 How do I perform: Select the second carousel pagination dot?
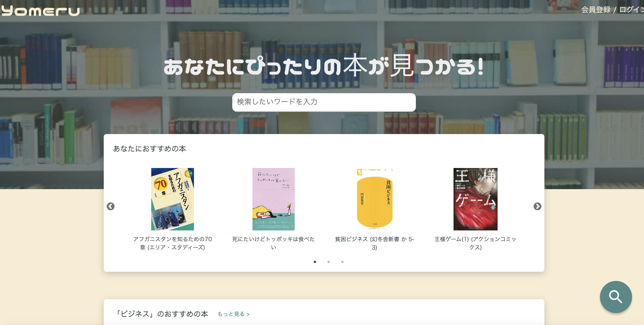328,262
